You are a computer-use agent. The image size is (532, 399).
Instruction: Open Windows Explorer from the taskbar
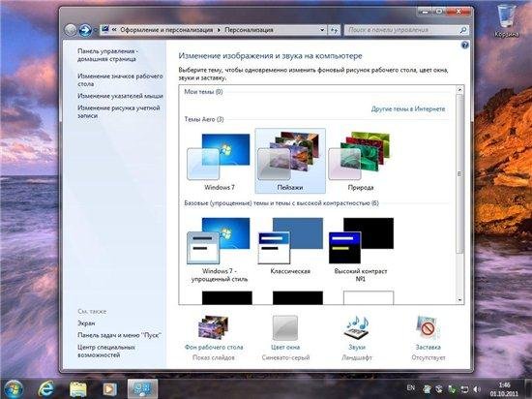click(x=77, y=388)
